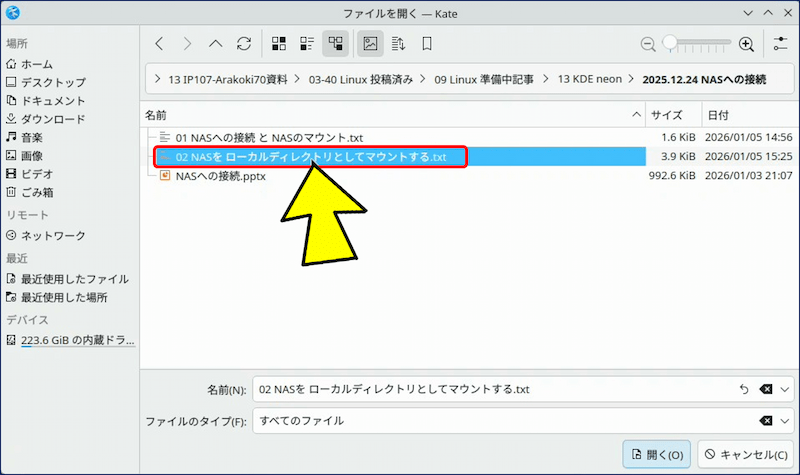Screen dimensions: 800x475
Task: Click the Cancel (キャンセル) button
Action: point(746,455)
